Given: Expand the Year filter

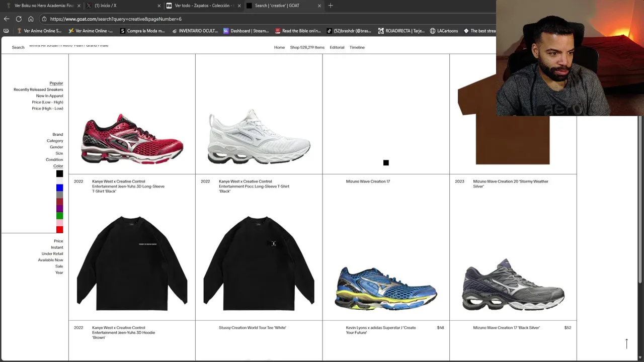Looking at the screenshot, I should 59,273.
